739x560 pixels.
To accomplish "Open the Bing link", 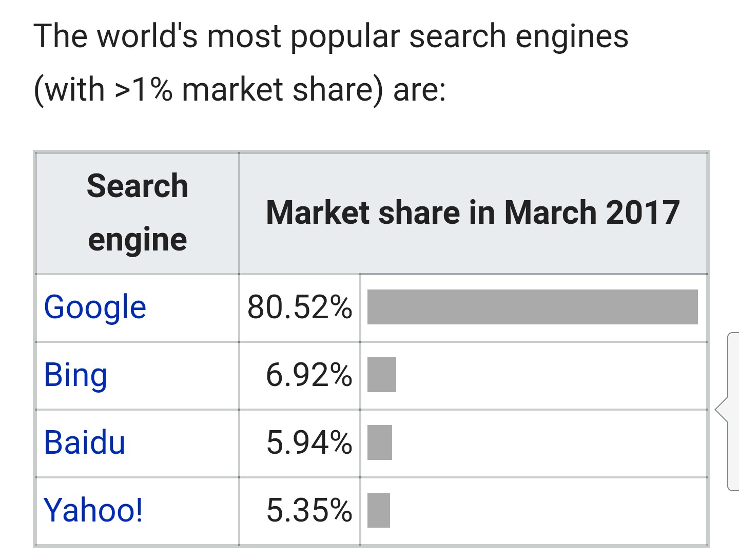I will [75, 375].
